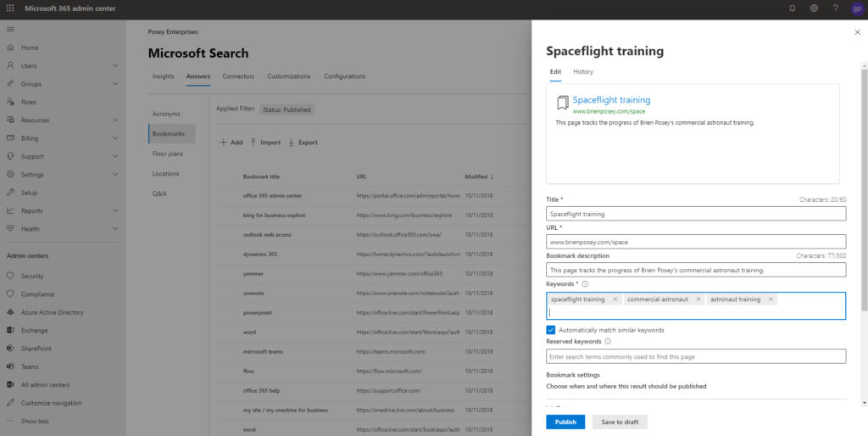Click the panel's vertical scrollbar
868x436 pixels.
(864, 188)
